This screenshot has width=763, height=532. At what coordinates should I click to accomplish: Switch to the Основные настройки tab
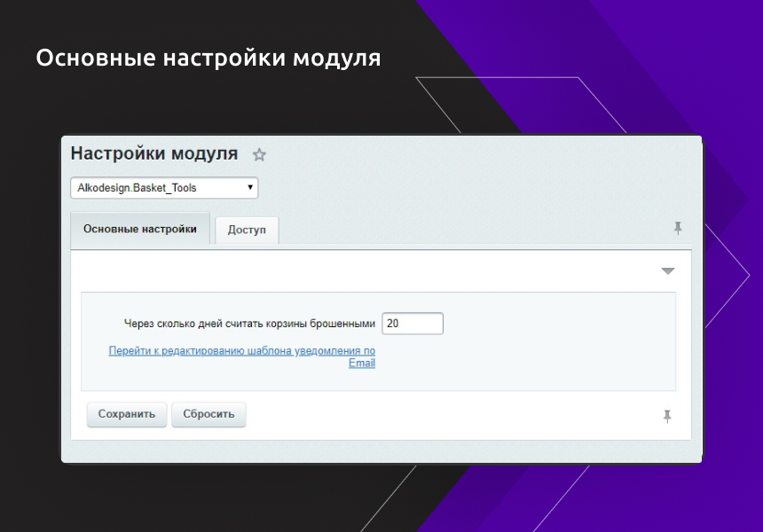tap(139, 229)
